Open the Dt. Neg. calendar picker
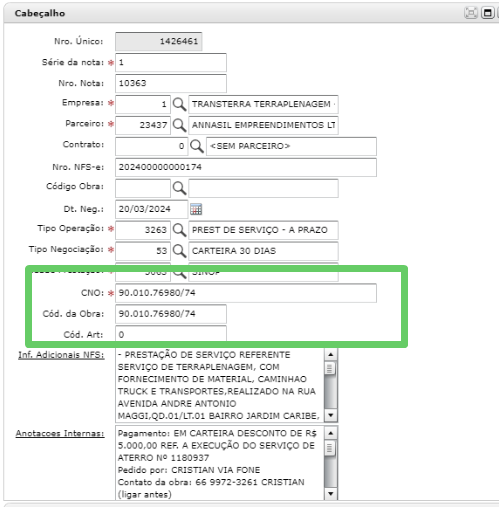 coord(196,209)
